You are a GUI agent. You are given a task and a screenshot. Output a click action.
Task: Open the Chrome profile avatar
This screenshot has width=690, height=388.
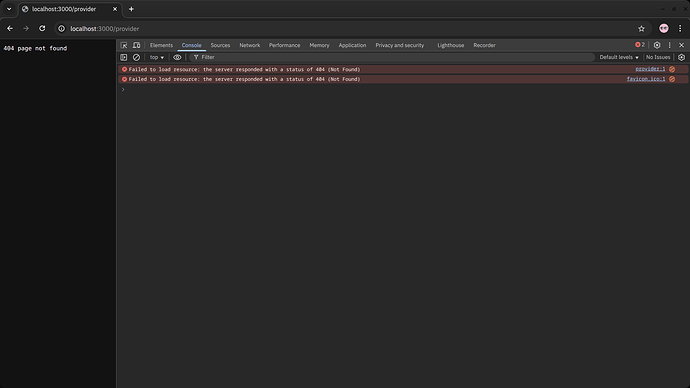(x=664, y=29)
